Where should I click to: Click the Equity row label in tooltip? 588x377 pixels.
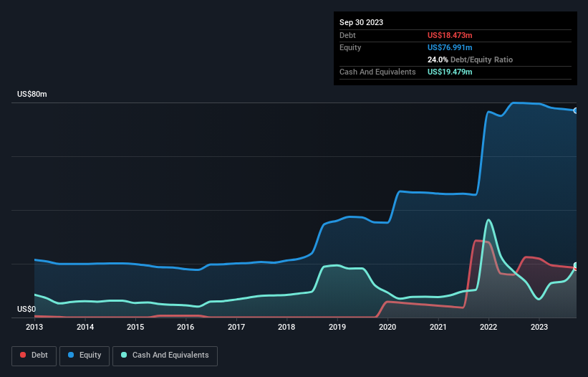350,47
